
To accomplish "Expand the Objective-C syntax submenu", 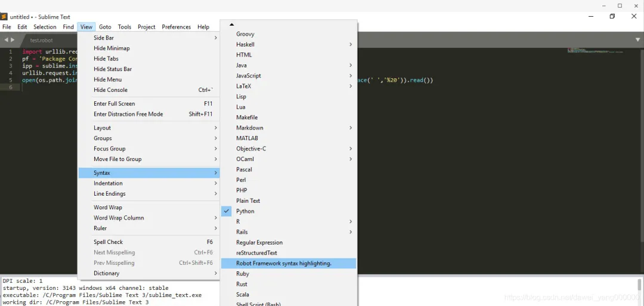I will (289, 149).
